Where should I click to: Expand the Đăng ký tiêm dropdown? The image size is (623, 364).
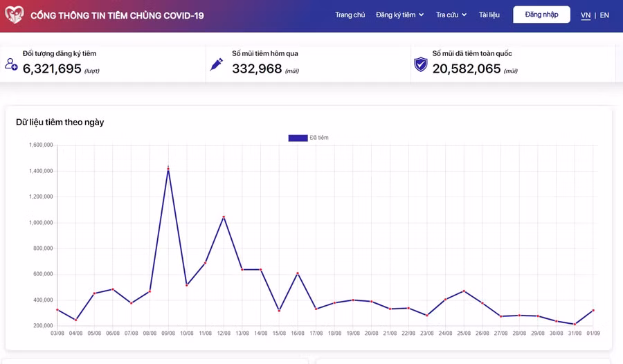point(399,15)
